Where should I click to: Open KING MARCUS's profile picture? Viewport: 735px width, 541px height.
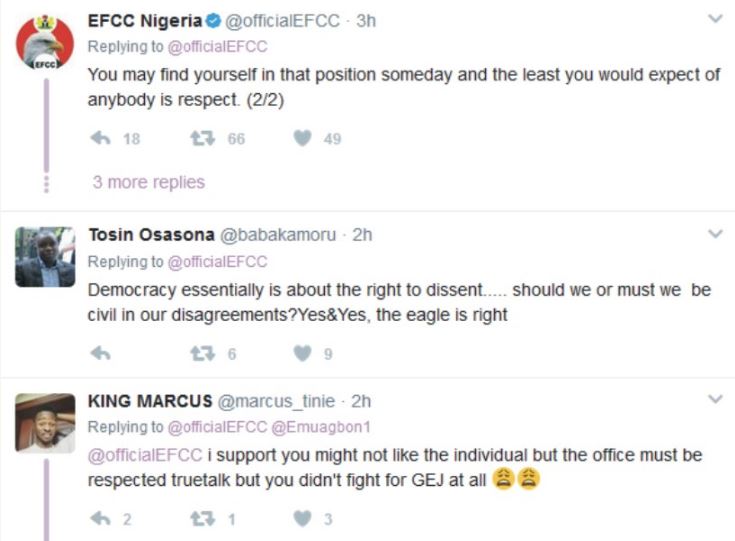(x=44, y=422)
